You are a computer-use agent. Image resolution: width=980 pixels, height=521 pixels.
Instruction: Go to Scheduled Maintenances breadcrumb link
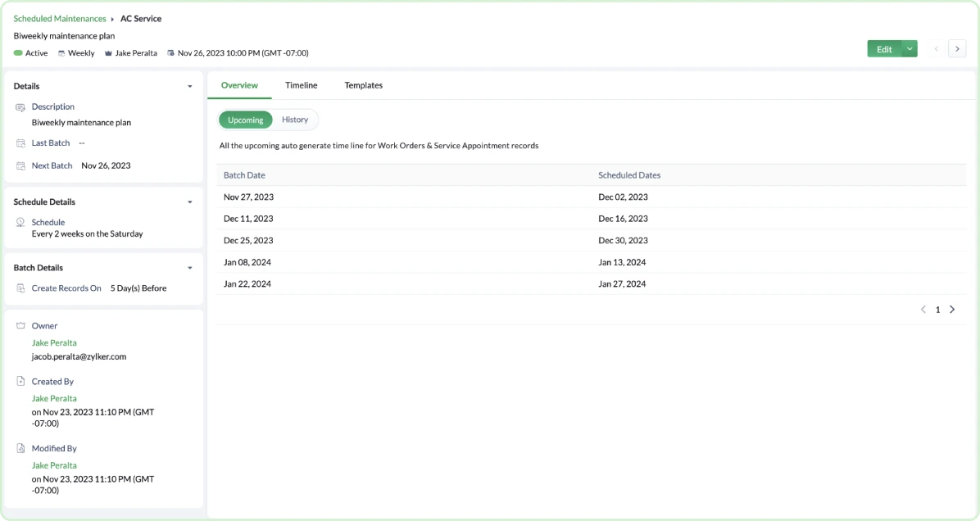click(x=60, y=18)
